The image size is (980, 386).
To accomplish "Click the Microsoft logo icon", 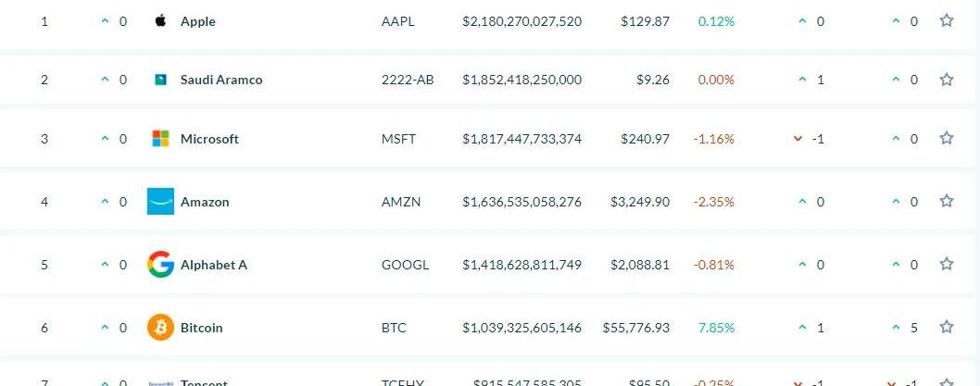I will 160,139.
